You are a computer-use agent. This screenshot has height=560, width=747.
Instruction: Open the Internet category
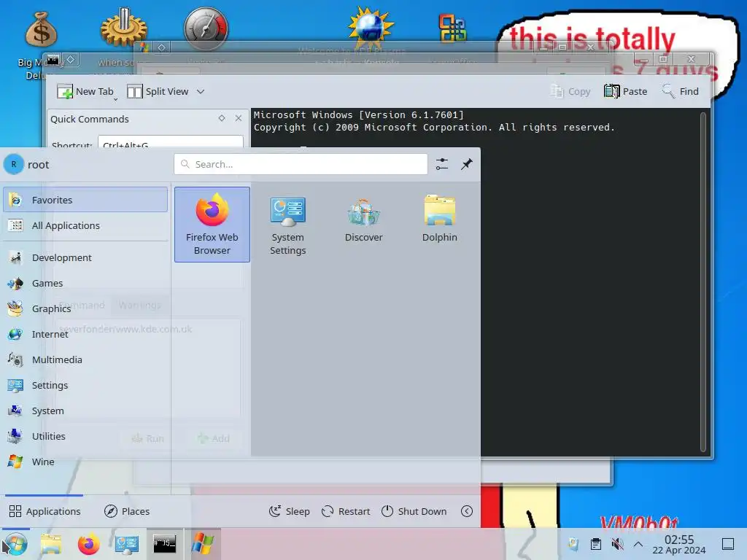85,334
